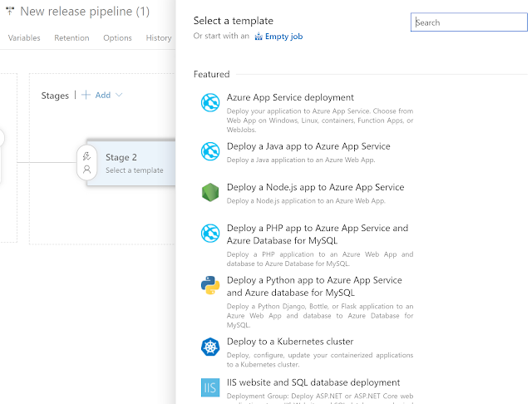Image resolution: width=532 pixels, height=404 pixels.
Task: Focus the template Search field
Action: [469, 22]
